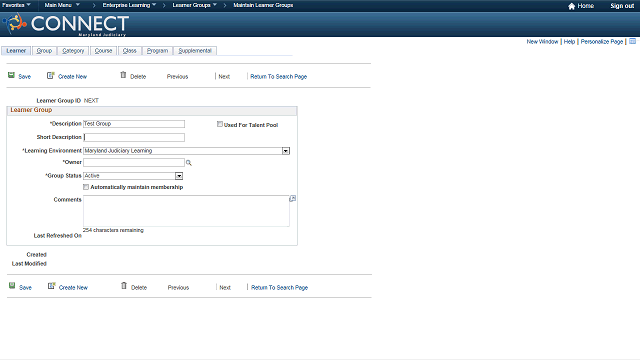
Task: Click the bottom Previous text
Action: [x=178, y=288]
